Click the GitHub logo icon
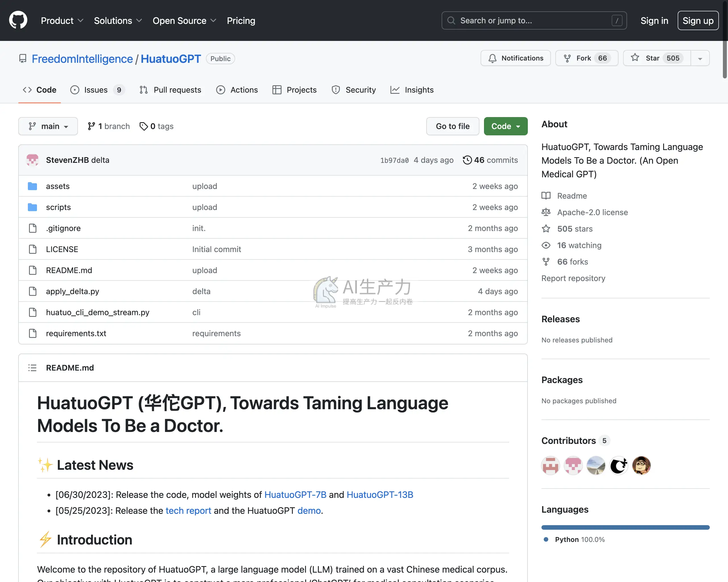This screenshot has width=728, height=582. [x=18, y=20]
